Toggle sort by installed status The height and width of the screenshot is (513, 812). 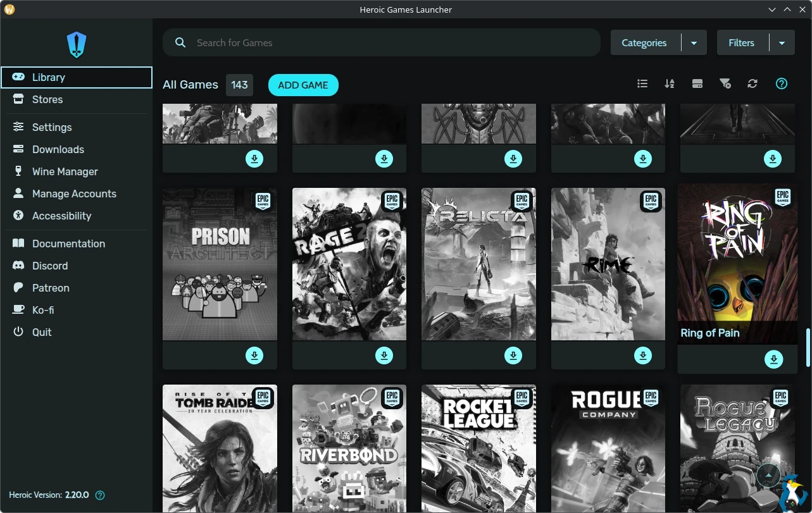tap(697, 84)
